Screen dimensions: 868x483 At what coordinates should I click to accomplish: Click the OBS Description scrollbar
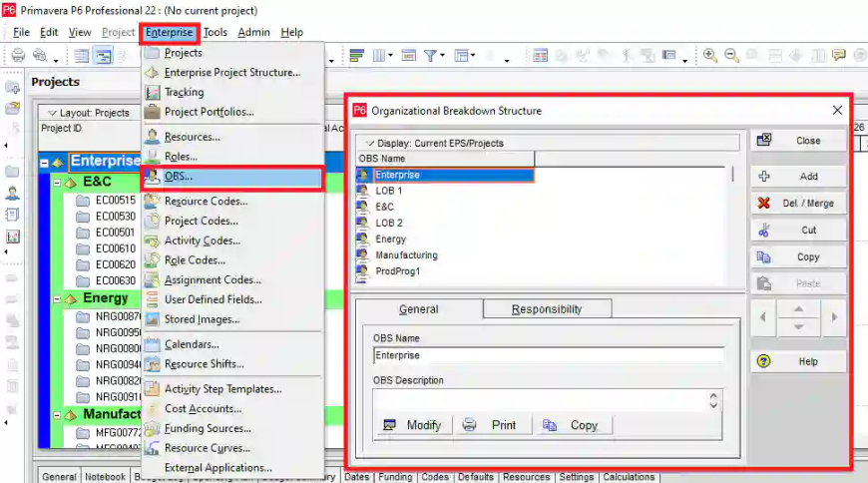pyautogui.click(x=713, y=400)
